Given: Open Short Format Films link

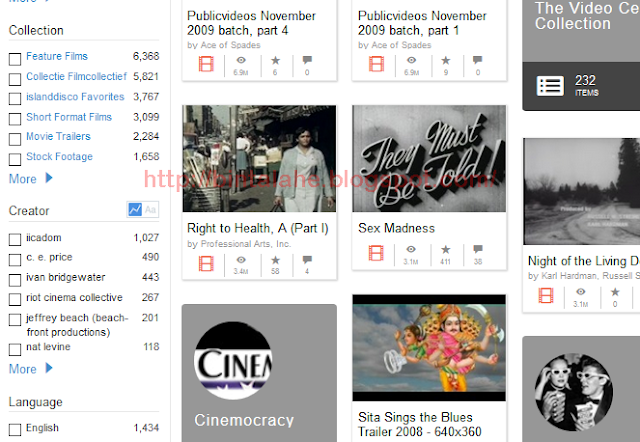Looking at the screenshot, I should coord(69,117).
